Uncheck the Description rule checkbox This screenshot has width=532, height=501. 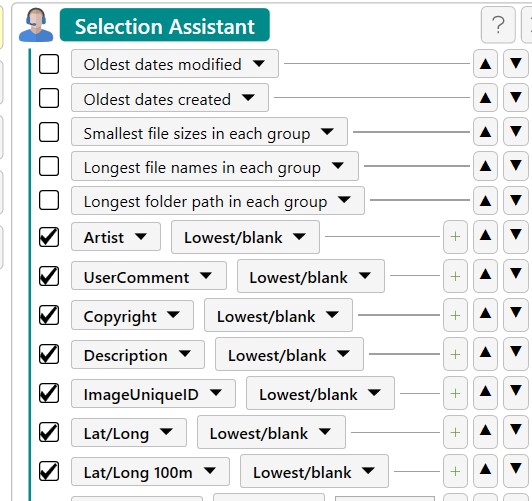pos(49,354)
